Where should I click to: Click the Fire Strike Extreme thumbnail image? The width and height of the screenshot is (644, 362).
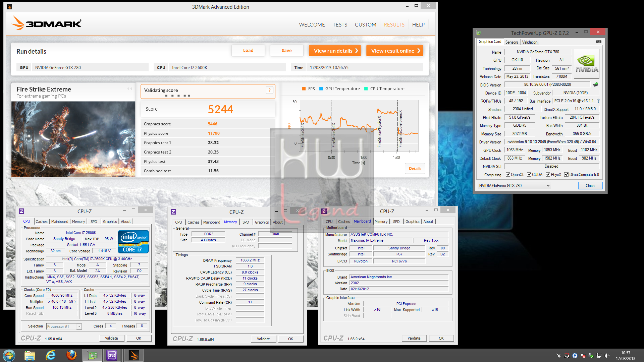pyautogui.click(x=73, y=139)
